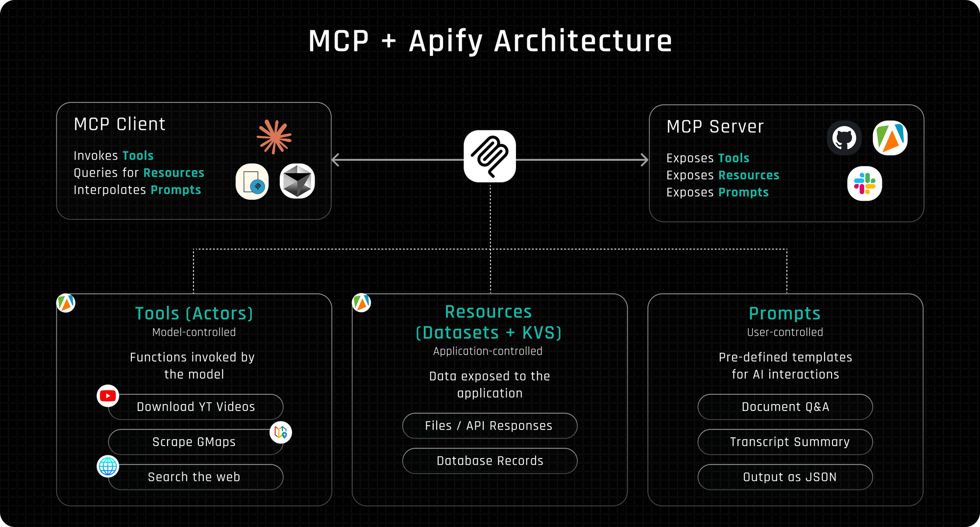Click the 'Model-controlled' subtitle
Screen dimensions: 980x527
point(194,332)
